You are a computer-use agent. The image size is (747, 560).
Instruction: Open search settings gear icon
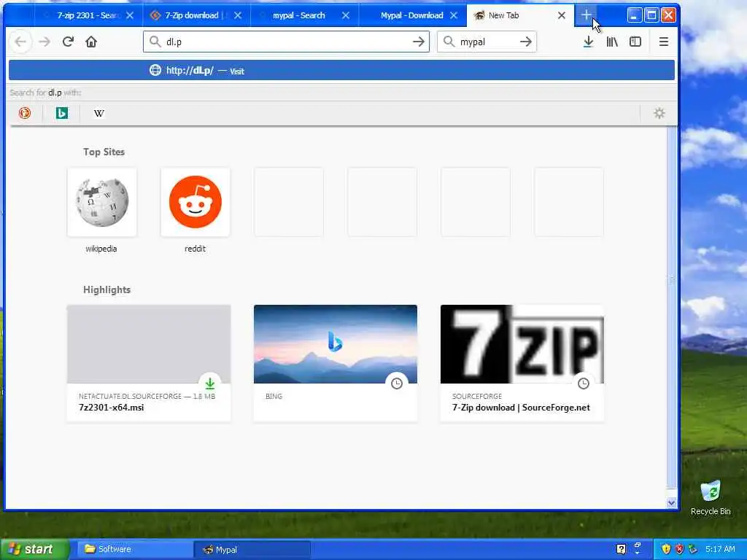pyautogui.click(x=659, y=113)
